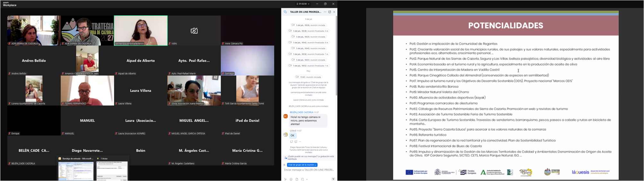Expand the meeting timer dropdown

tap(303, 4)
